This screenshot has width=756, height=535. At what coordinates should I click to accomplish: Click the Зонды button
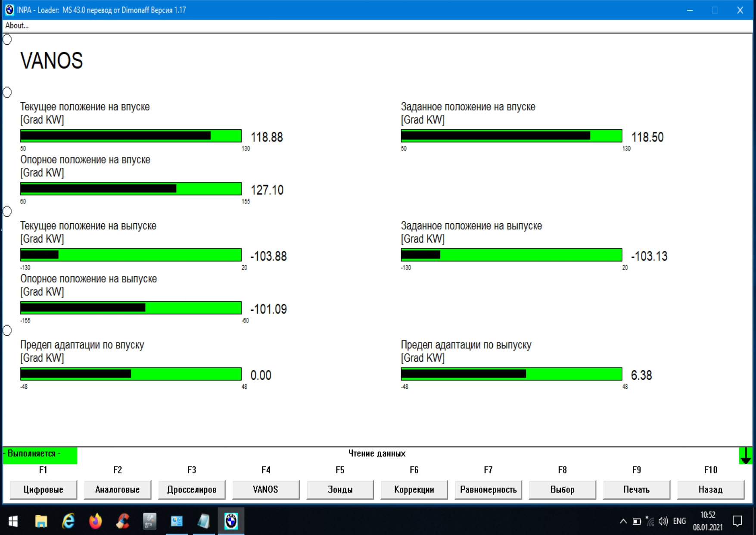click(340, 490)
